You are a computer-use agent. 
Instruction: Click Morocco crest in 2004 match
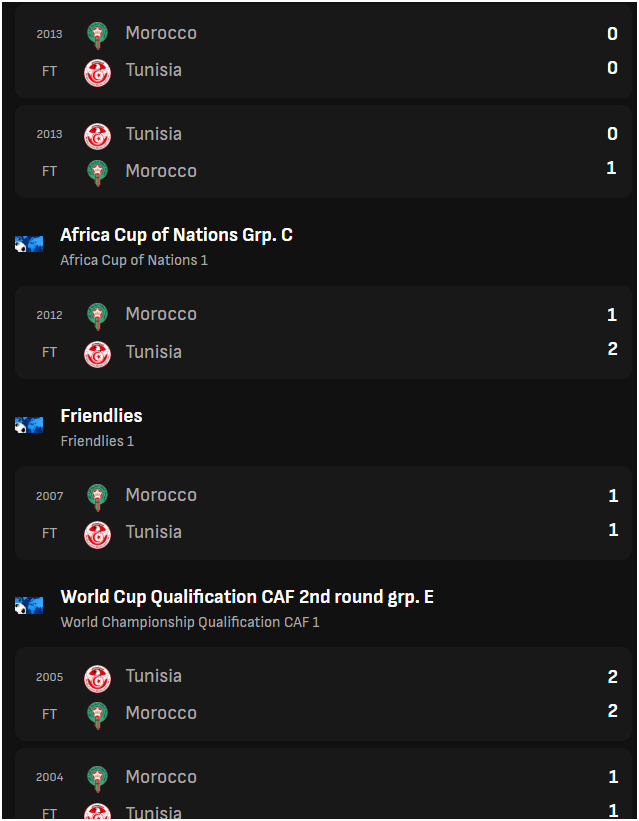(97, 779)
